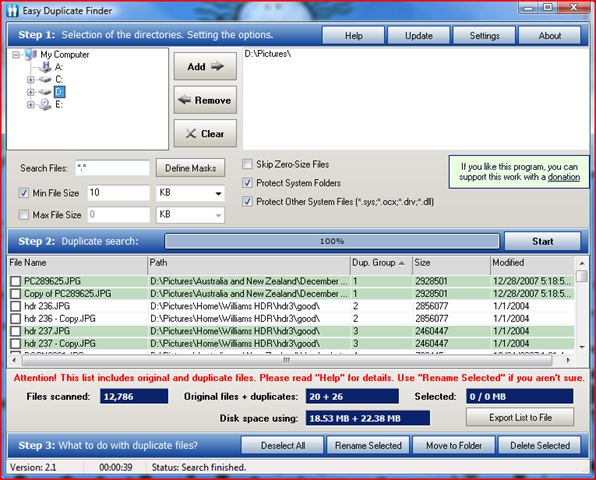Select the My Computer icon in tree

(x=30, y=55)
